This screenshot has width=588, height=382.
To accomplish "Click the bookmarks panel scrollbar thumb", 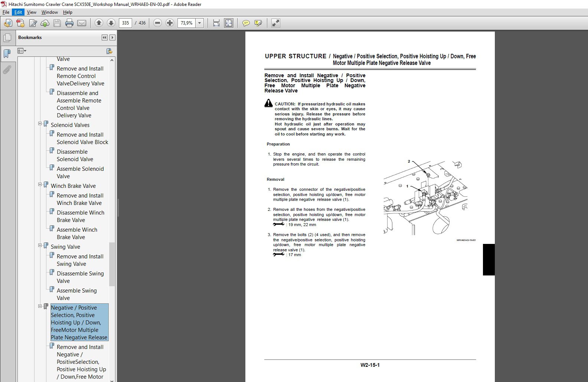I will (x=112, y=264).
